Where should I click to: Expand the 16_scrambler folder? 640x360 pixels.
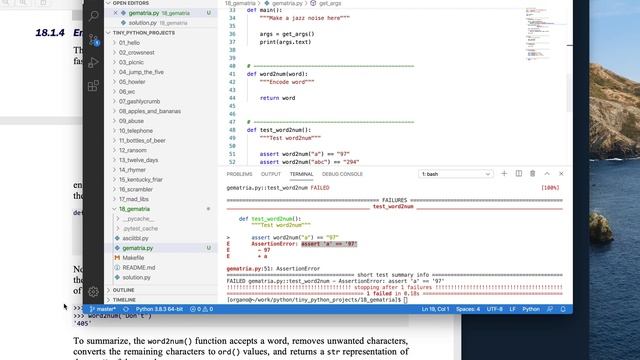[161, 189]
